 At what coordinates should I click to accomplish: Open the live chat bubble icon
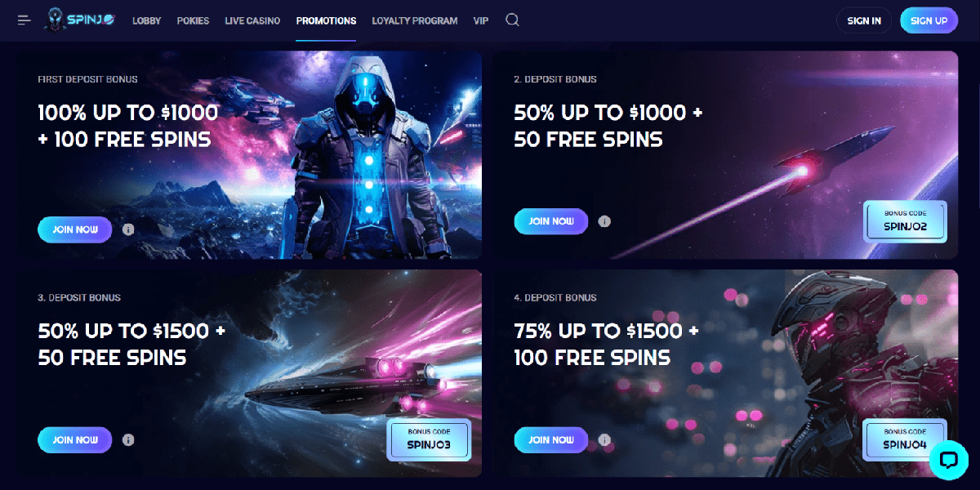pos(949,460)
